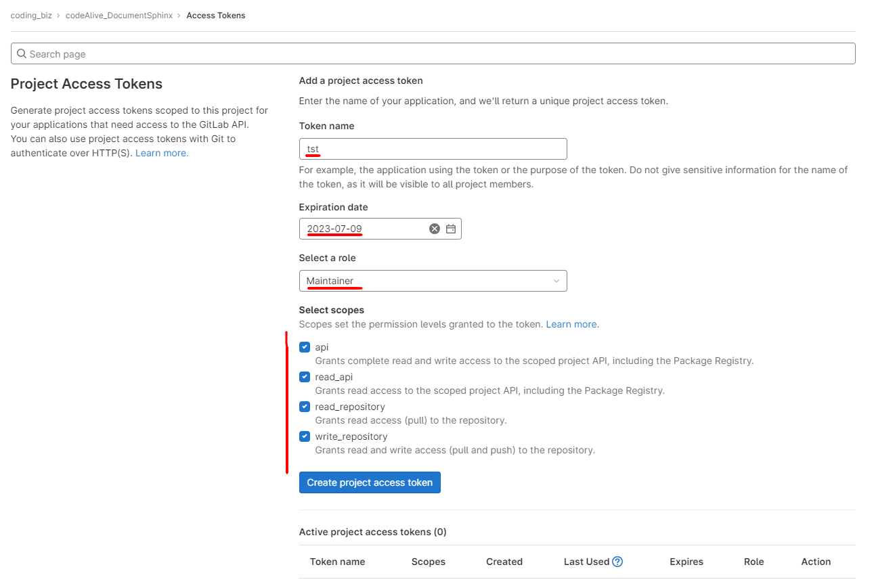
Task: Click Create project access token button
Action: pyautogui.click(x=370, y=482)
